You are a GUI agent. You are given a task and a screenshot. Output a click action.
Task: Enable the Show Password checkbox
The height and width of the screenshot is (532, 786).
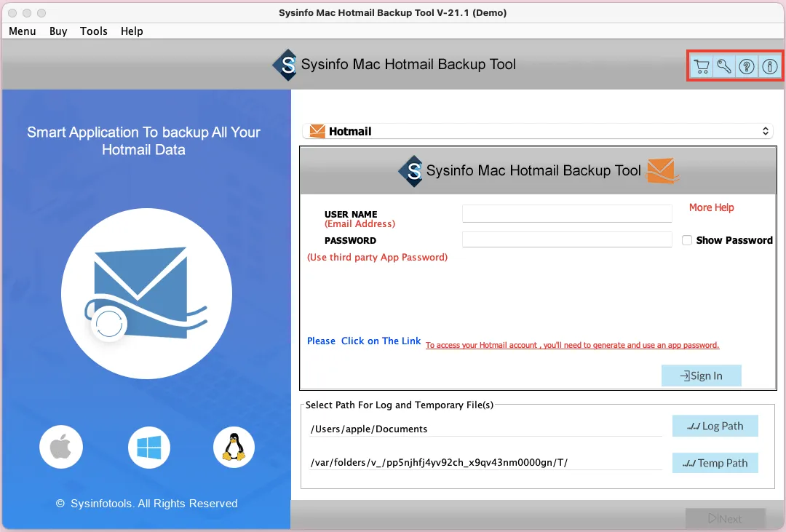(687, 240)
